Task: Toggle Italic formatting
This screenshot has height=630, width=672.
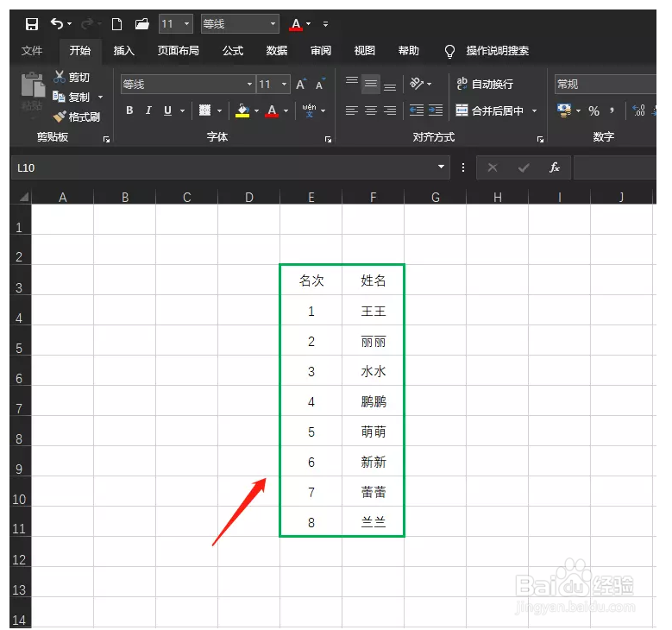Action: click(148, 110)
